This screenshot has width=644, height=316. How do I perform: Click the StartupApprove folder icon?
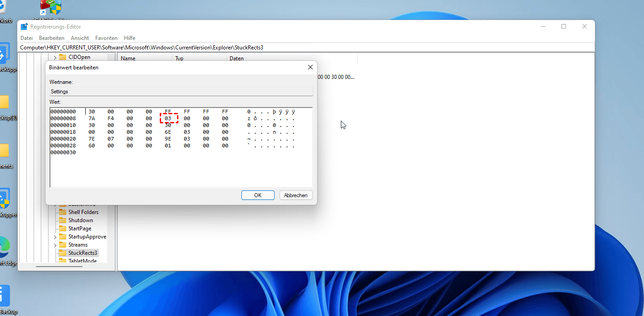pyautogui.click(x=63, y=237)
